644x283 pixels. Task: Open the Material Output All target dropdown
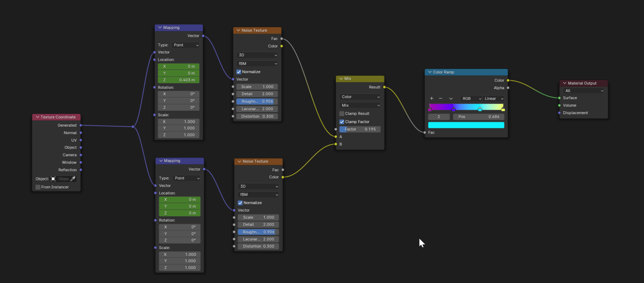[x=584, y=91]
